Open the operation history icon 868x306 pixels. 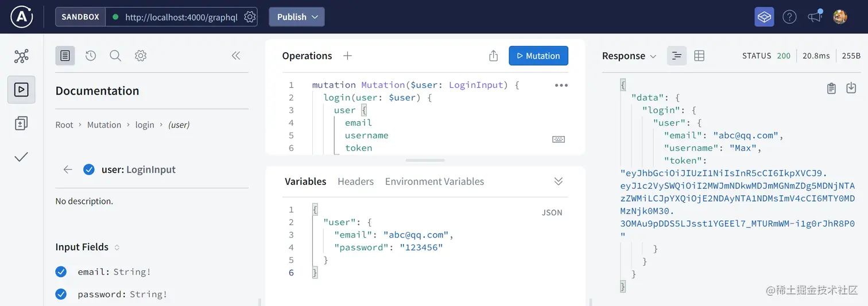tap(90, 56)
